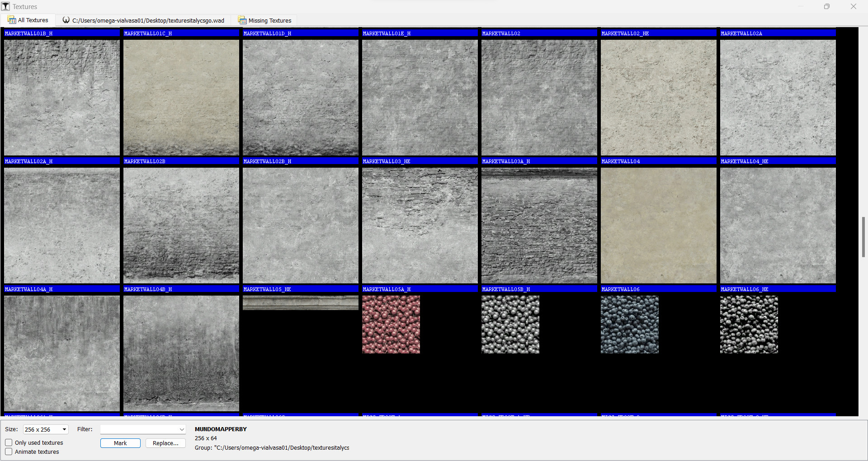This screenshot has height=461, width=868.
Task: Click inside the Filter text field
Action: coord(136,429)
